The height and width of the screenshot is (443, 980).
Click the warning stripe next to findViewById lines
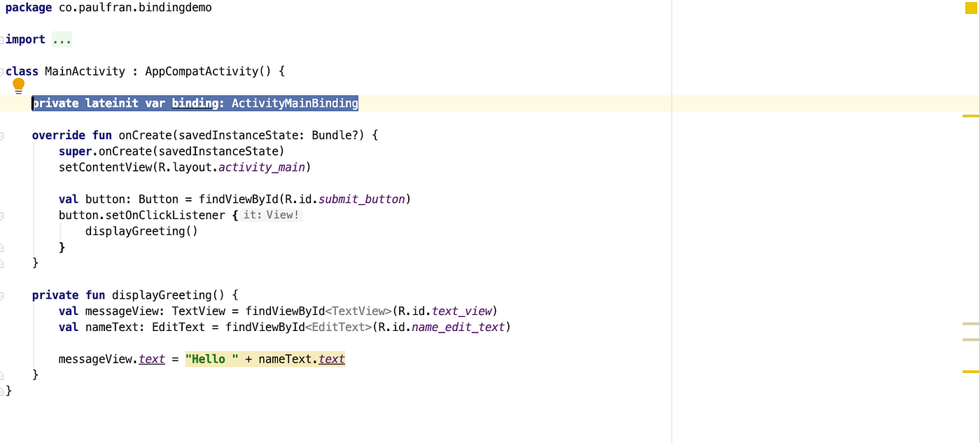click(972, 322)
